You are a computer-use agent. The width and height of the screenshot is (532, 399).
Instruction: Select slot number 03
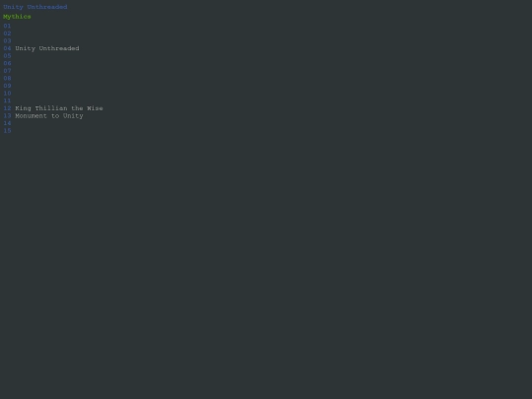[7, 41]
